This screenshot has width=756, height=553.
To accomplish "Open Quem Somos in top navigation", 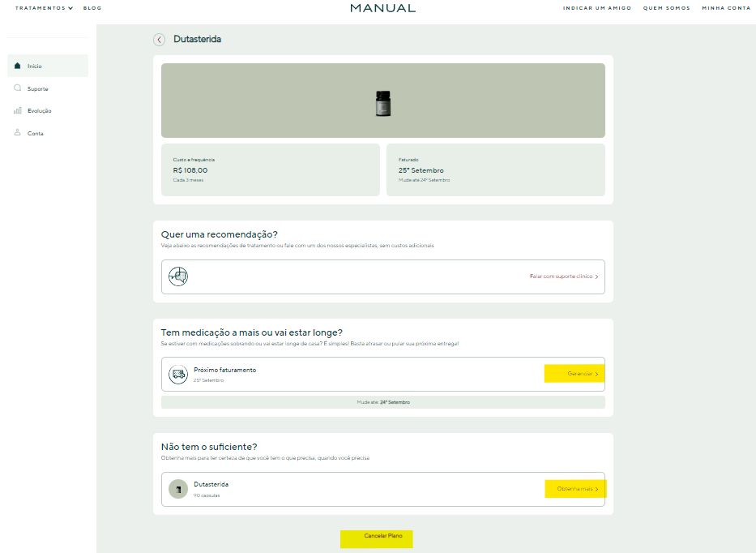I will (x=666, y=8).
